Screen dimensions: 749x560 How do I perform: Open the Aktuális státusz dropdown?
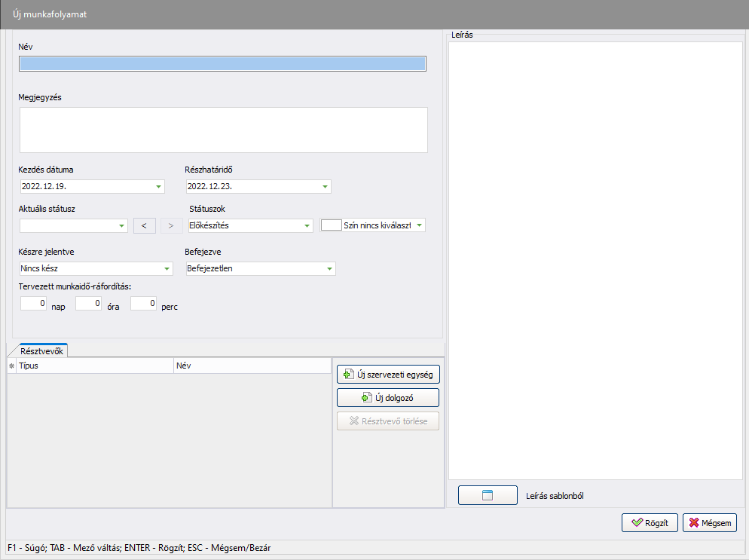[x=122, y=225]
